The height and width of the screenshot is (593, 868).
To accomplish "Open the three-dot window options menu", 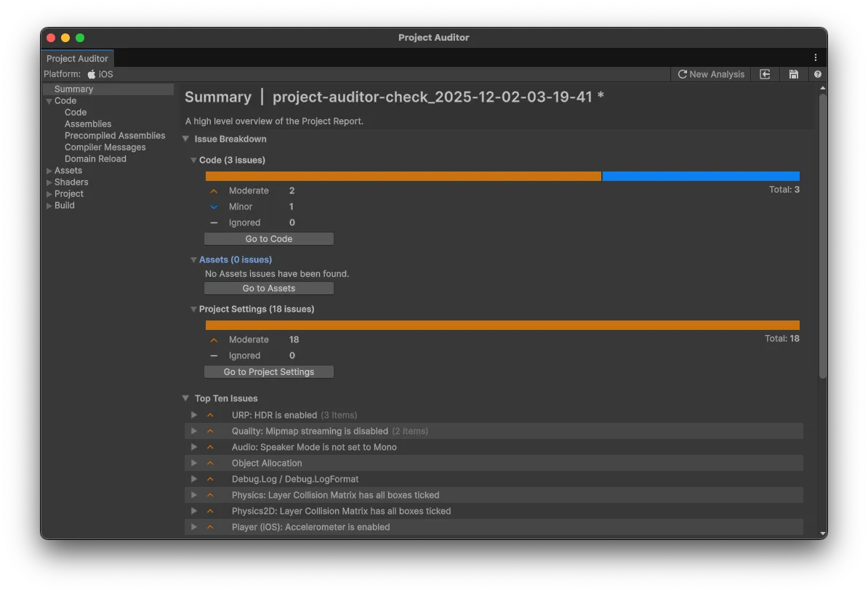I will [816, 57].
